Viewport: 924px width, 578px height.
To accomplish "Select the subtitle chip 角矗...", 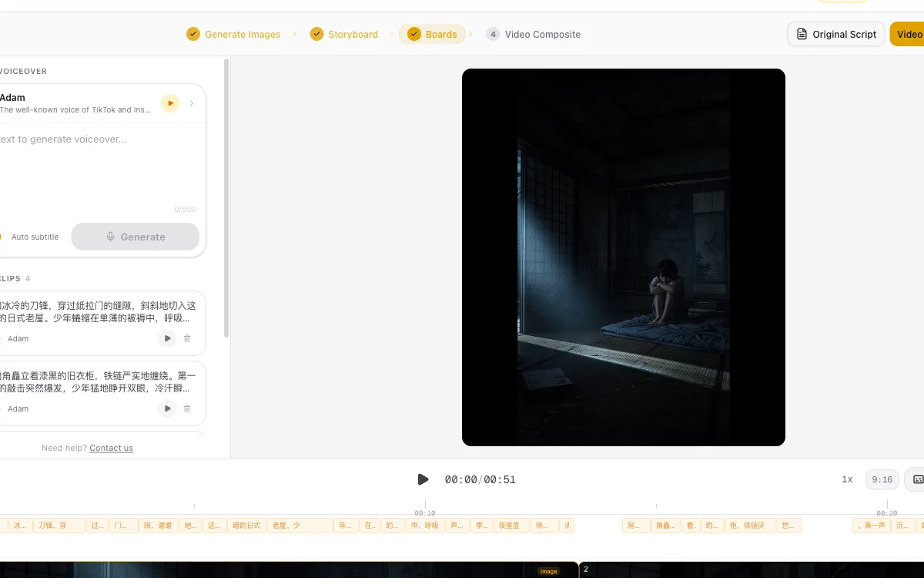I will (666, 526).
